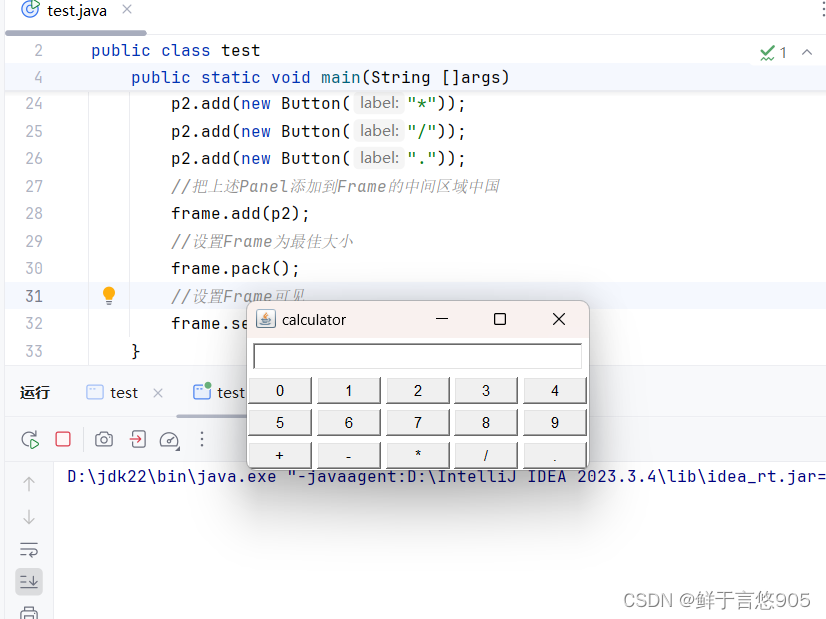The width and height of the screenshot is (826, 619).
Task: Click the comment on line 27
Action: tap(335, 186)
